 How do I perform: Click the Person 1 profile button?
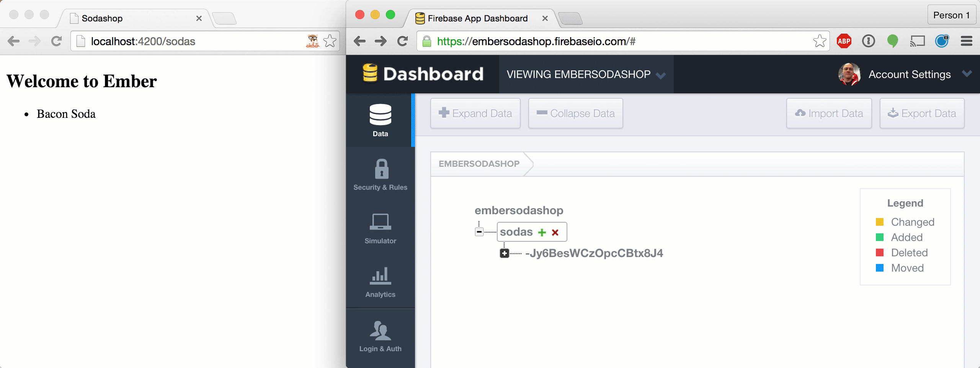tap(951, 15)
